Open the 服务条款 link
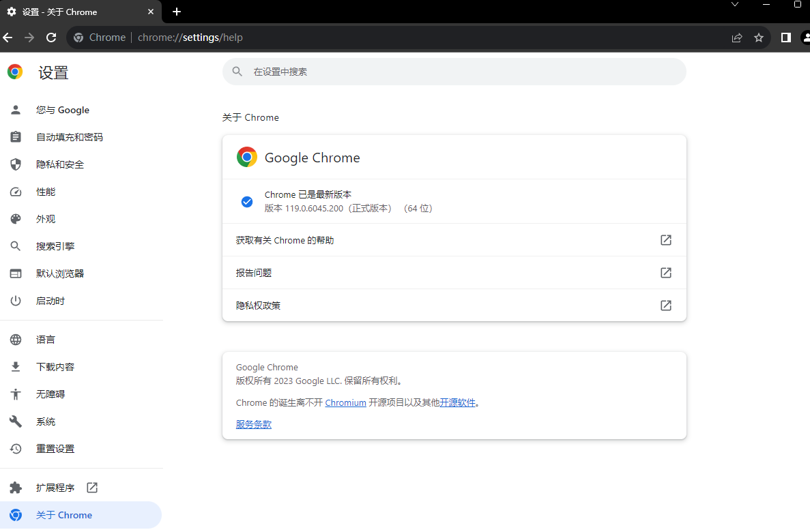This screenshot has height=532, width=810. [x=254, y=424]
